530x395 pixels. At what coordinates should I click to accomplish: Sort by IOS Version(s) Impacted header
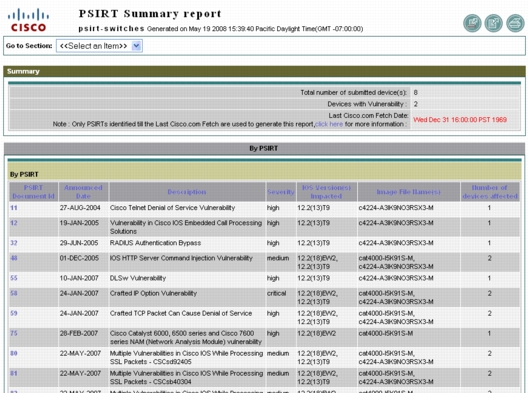point(326,192)
